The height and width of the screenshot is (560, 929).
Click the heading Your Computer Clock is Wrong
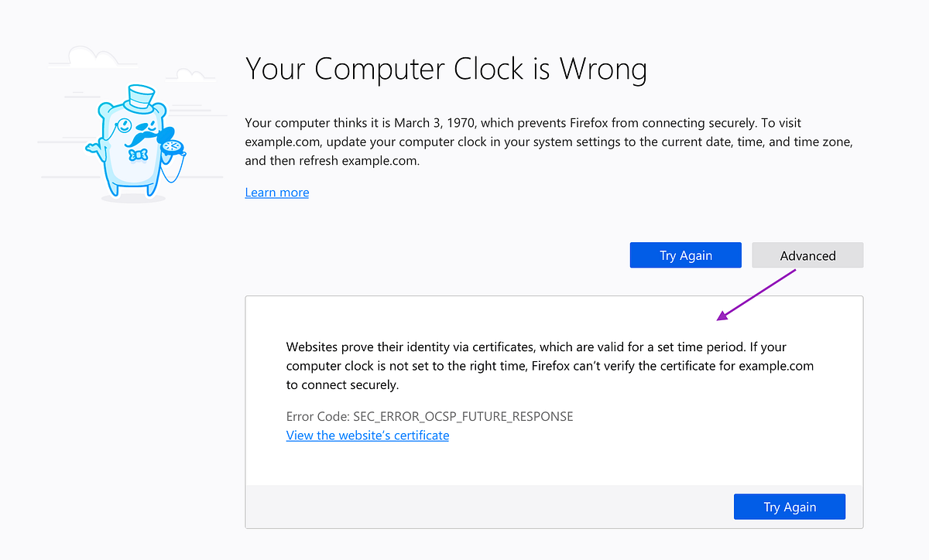click(x=446, y=69)
